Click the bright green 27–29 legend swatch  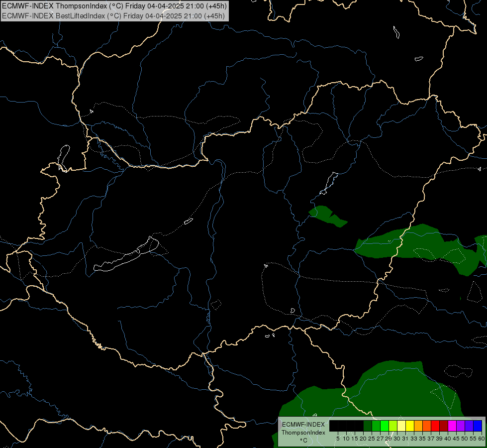point(385,426)
